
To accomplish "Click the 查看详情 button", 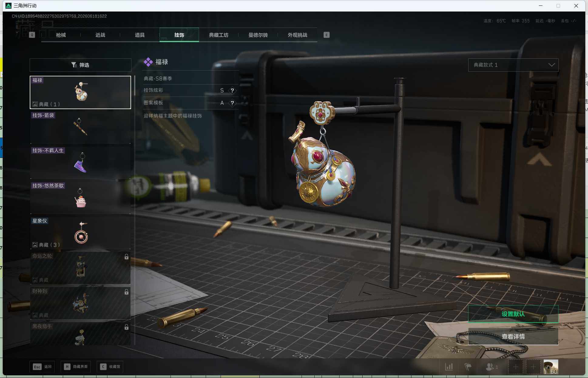I will click(513, 336).
